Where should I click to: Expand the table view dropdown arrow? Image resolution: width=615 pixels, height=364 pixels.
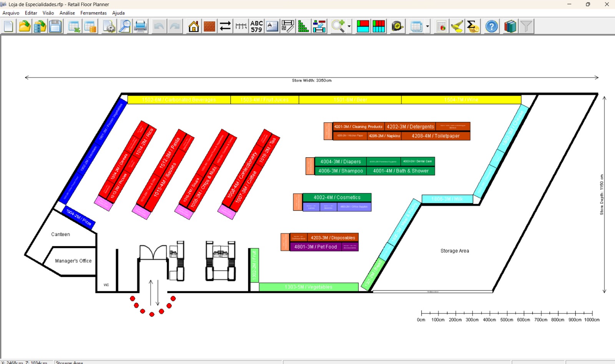coord(427,27)
